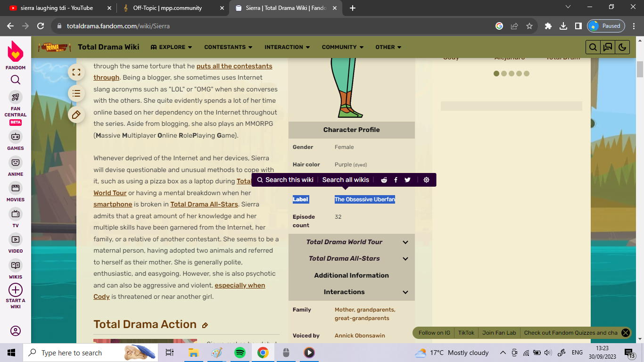This screenshot has height=362, width=644.
Task: Open selection popup settings gear
Action: (x=426, y=180)
